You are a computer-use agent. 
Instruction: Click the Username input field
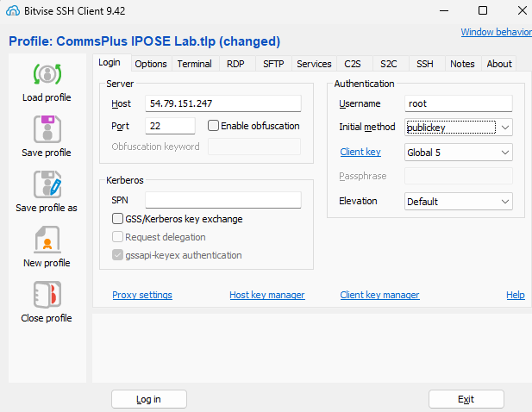pyautogui.click(x=459, y=103)
